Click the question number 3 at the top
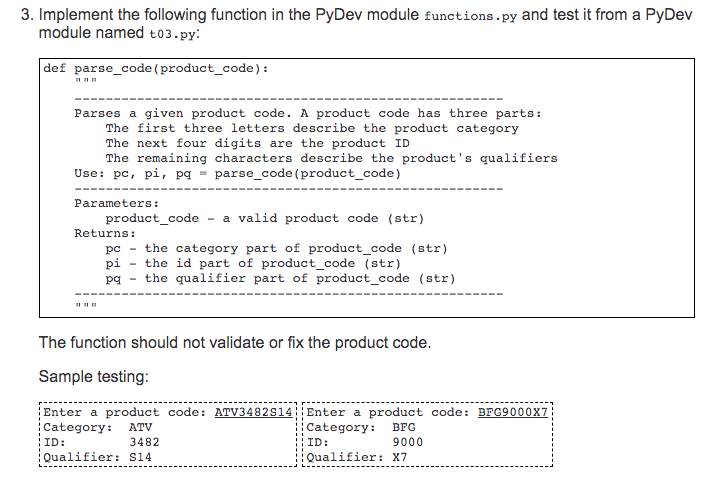Viewport: 715px width, 483px height. click(x=27, y=15)
